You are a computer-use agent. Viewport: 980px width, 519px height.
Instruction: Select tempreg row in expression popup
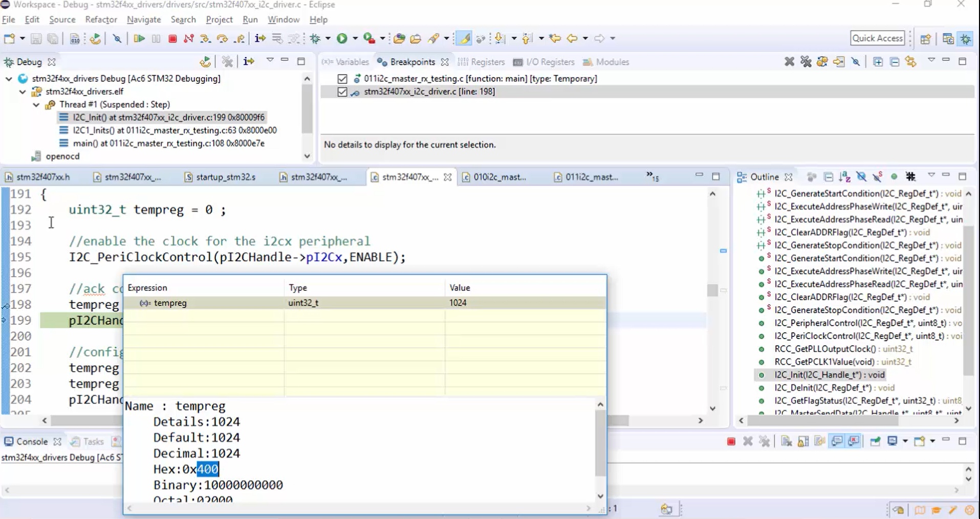(365, 303)
